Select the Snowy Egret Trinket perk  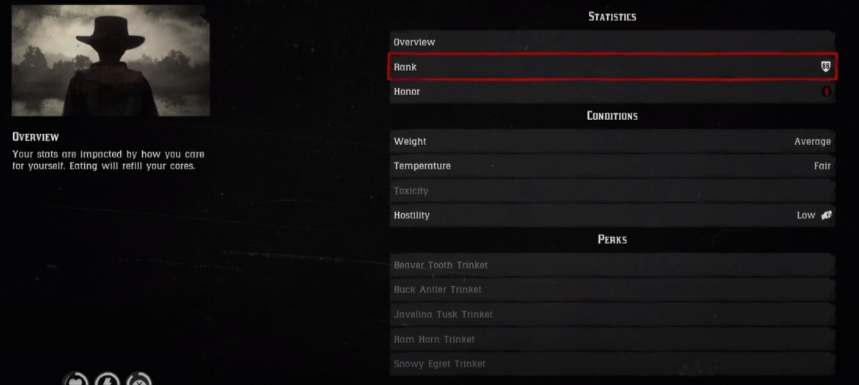click(612, 364)
